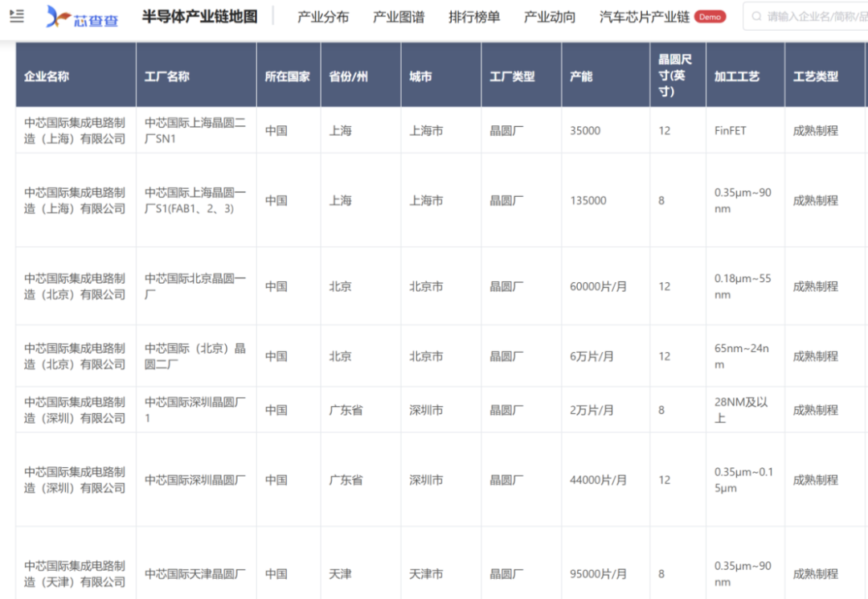Click the 城市 column header

point(441,75)
